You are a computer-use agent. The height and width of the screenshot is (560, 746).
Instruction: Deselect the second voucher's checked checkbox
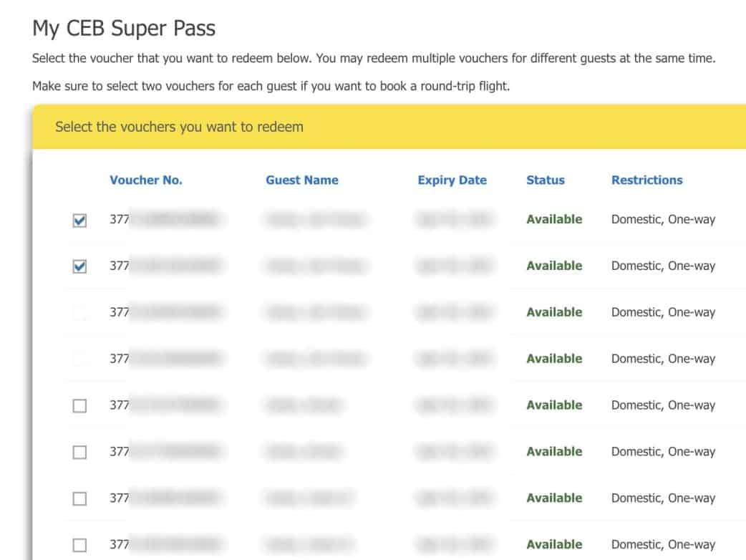[x=79, y=266]
